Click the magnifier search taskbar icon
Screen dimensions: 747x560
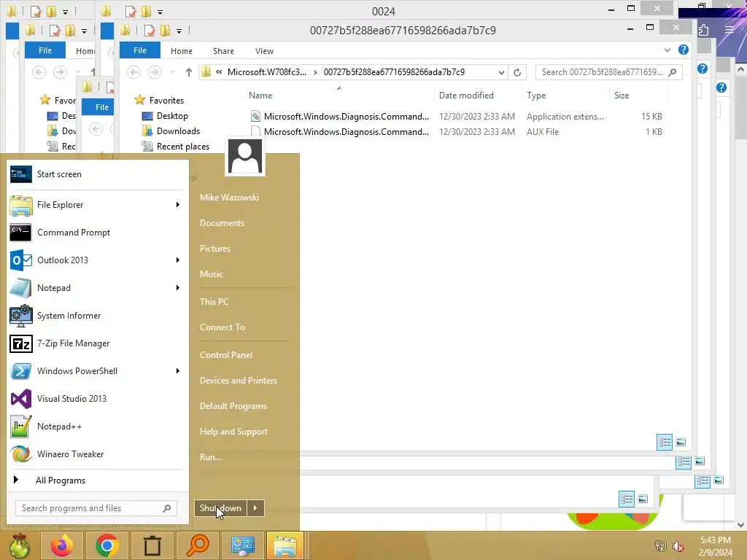[197, 545]
